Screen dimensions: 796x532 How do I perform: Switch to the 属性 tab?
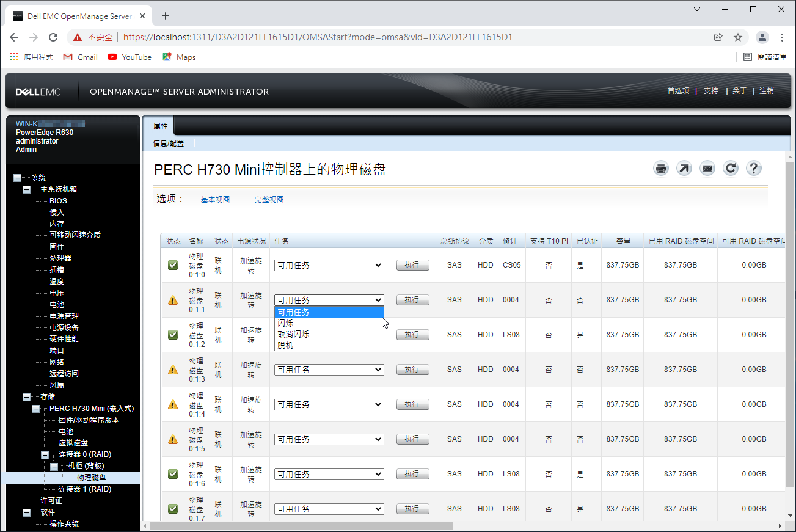160,126
